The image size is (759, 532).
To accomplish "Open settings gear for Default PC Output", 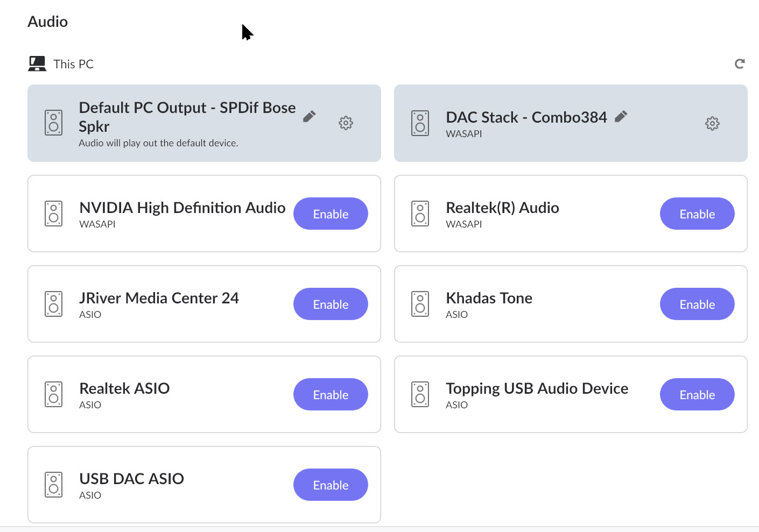I will click(346, 123).
